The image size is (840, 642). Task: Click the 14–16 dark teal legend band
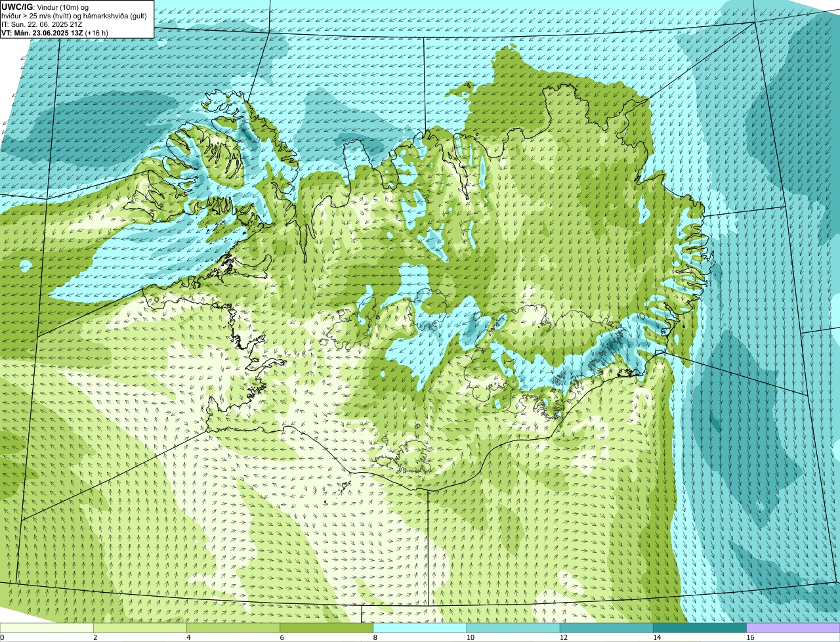click(700, 628)
